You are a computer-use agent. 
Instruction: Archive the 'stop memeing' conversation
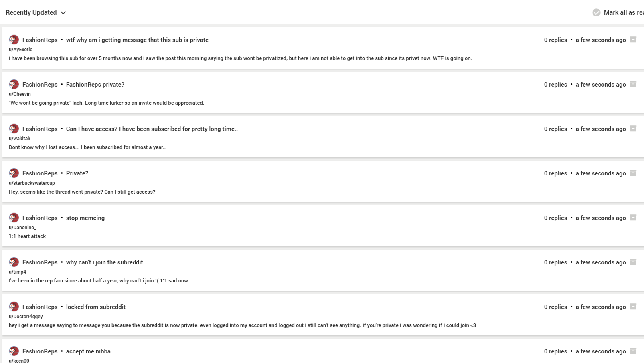pyautogui.click(x=633, y=218)
